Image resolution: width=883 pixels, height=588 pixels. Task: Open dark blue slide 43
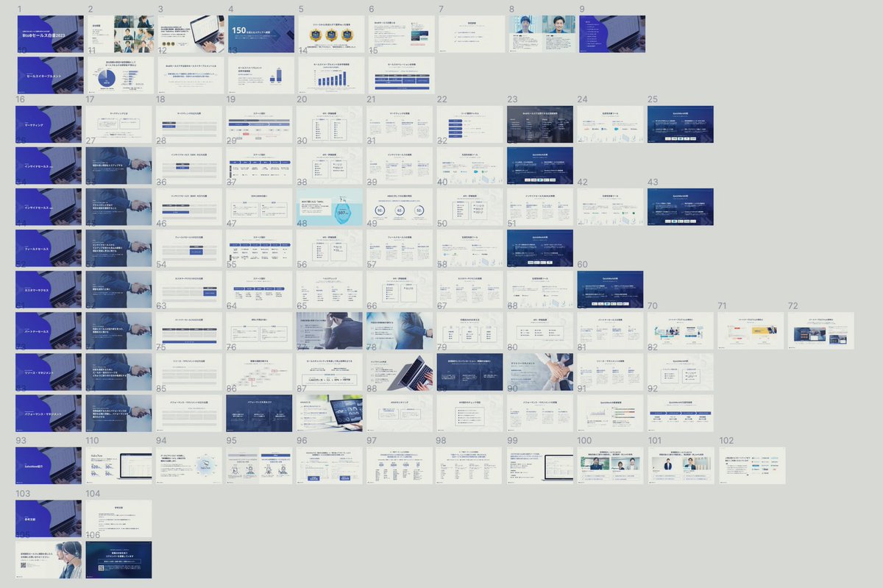(682, 207)
